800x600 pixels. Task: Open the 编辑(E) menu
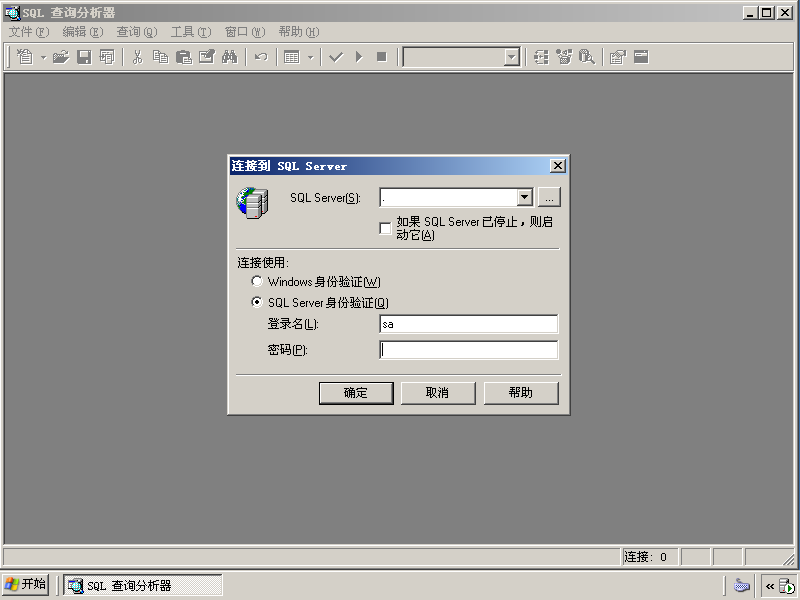click(83, 32)
